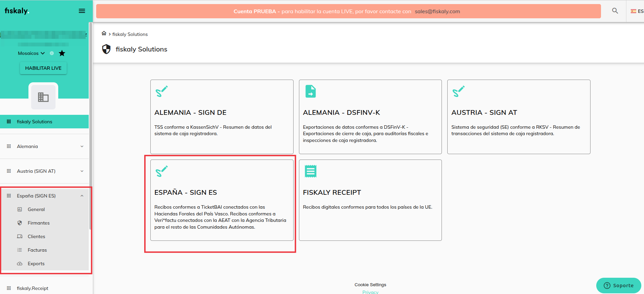The image size is (644, 294).
Task: Click the grid icon next to Austria (SIGN AT)
Action: pos(9,171)
